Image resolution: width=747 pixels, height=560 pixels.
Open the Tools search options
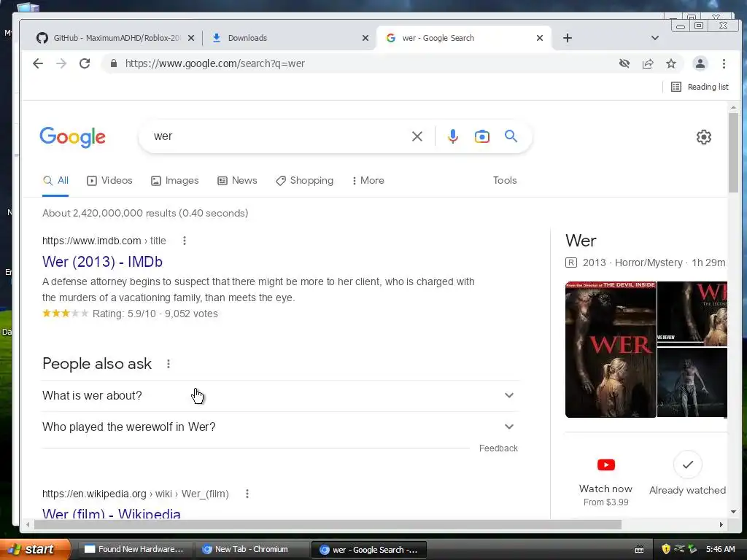coord(505,181)
